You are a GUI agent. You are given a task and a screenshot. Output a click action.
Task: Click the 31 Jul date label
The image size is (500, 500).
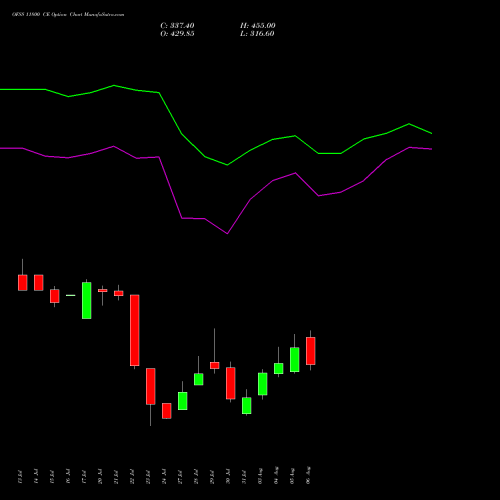pos(244,477)
